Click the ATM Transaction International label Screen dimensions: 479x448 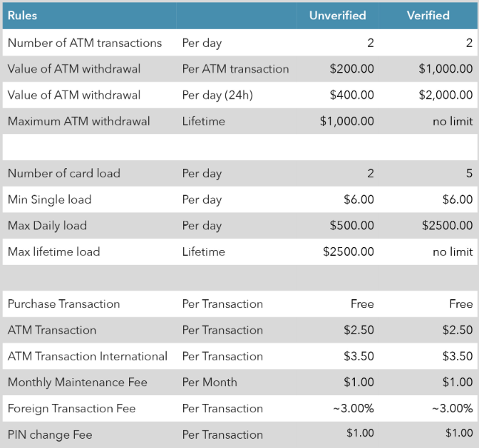pyautogui.click(x=88, y=356)
